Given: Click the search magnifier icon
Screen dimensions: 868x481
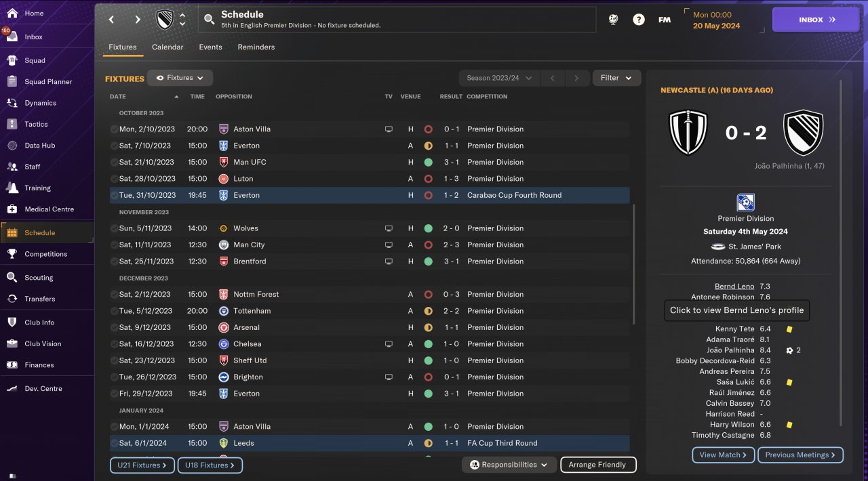Looking at the screenshot, I should 209,19.
